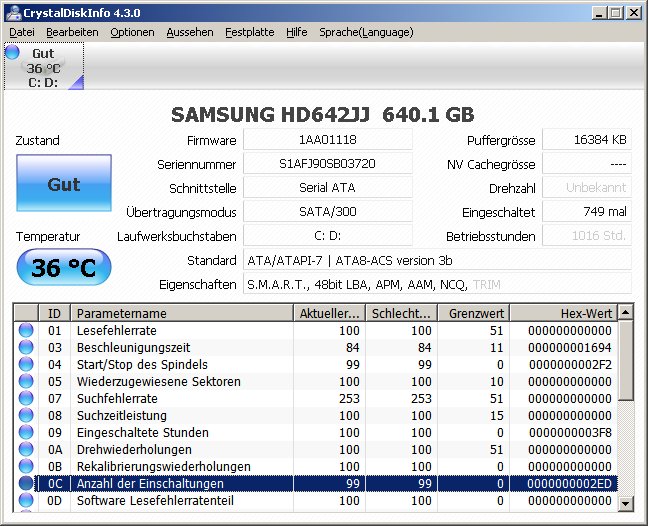Click the Seriennummer value field
Image resolution: width=648 pixels, height=526 pixels.
click(327, 164)
